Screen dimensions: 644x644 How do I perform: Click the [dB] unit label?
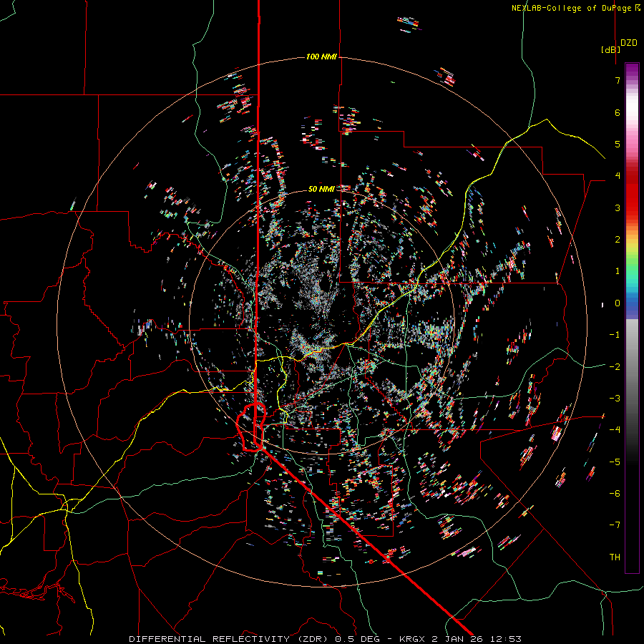pyautogui.click(x=611, y=50)
